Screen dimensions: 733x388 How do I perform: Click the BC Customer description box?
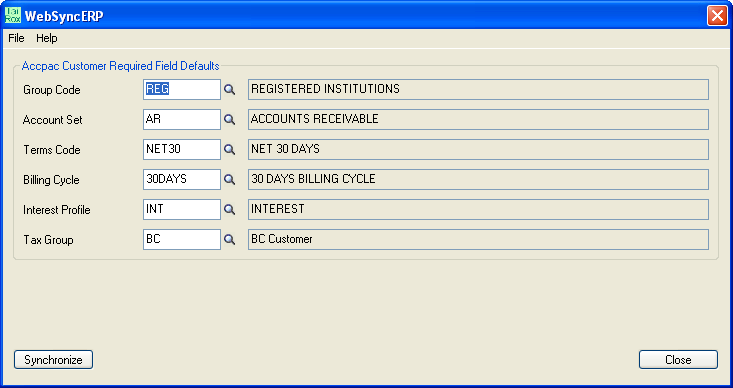click(x=478, y=239)
